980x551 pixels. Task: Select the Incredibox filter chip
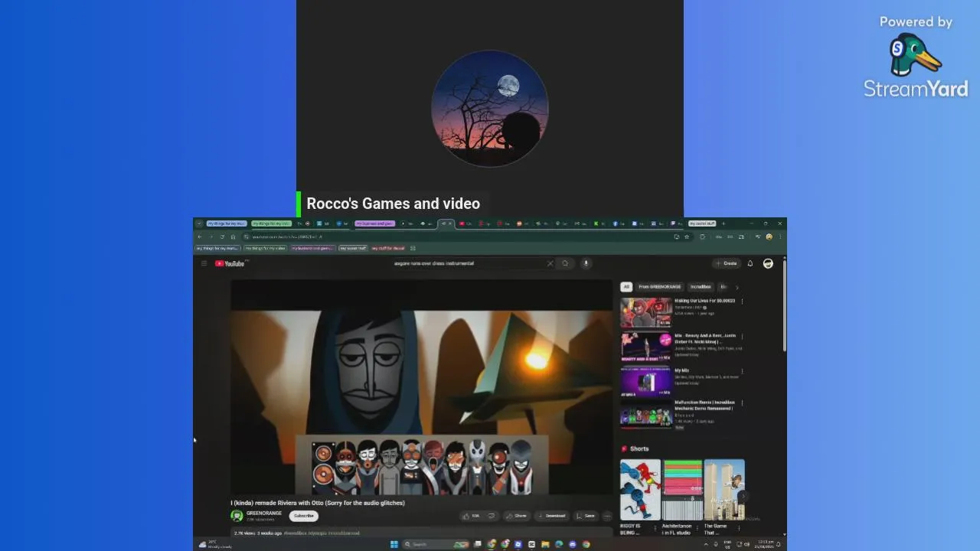[701, 287]
